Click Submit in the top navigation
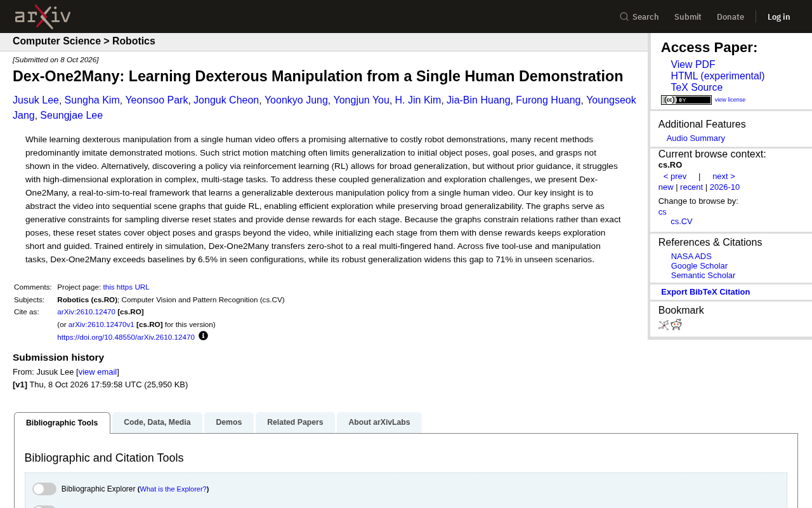812x508 pixels. coord(688,17)
